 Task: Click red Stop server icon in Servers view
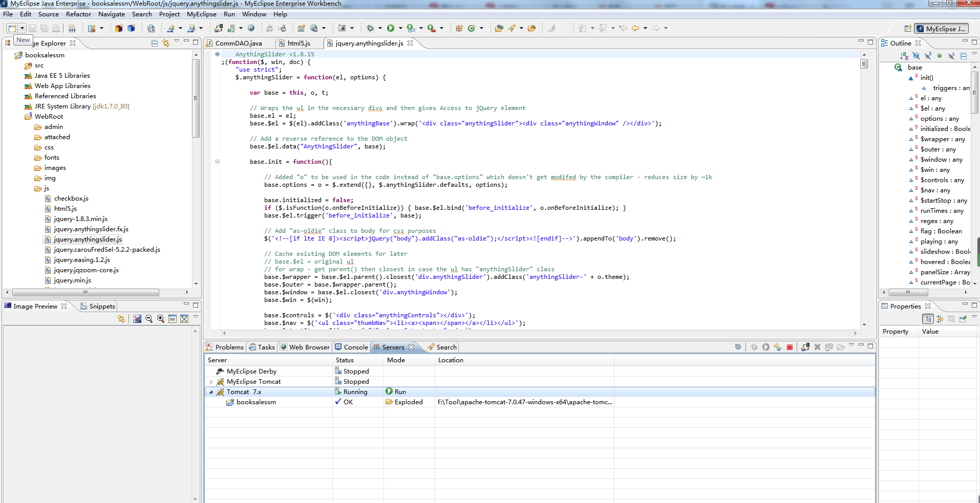790,347
